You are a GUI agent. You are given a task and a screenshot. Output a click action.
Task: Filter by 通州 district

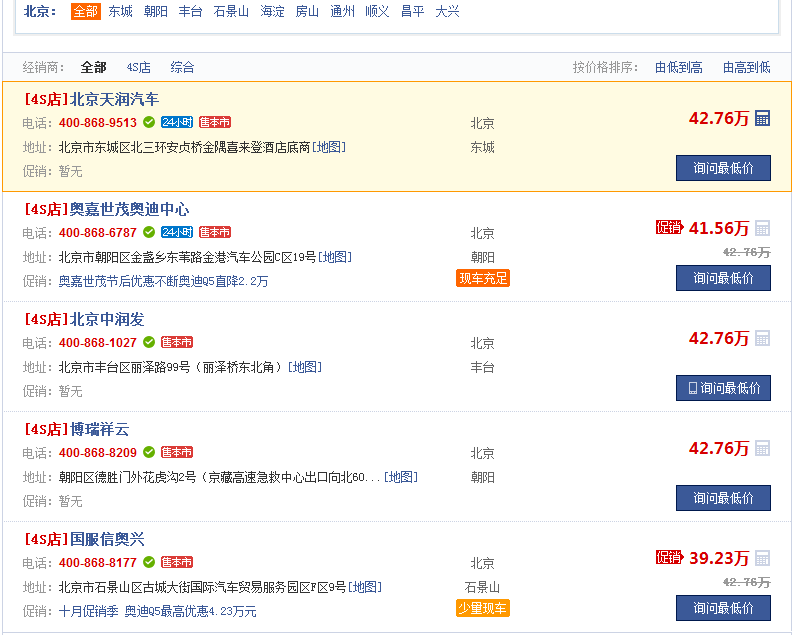(x=342, y=11)
